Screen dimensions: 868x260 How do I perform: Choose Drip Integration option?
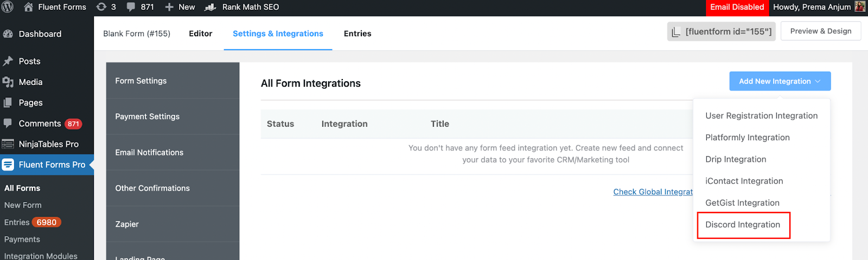[736, 159]
